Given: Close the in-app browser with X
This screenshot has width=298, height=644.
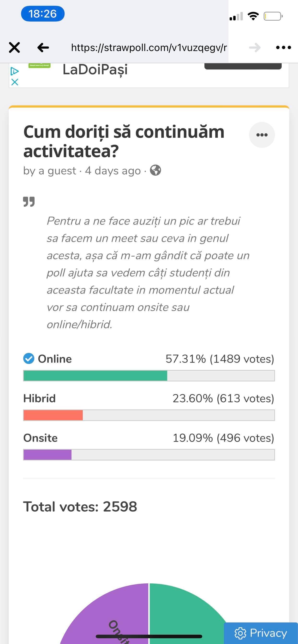Looking at the screenshot, I should (x=14, y=47).
